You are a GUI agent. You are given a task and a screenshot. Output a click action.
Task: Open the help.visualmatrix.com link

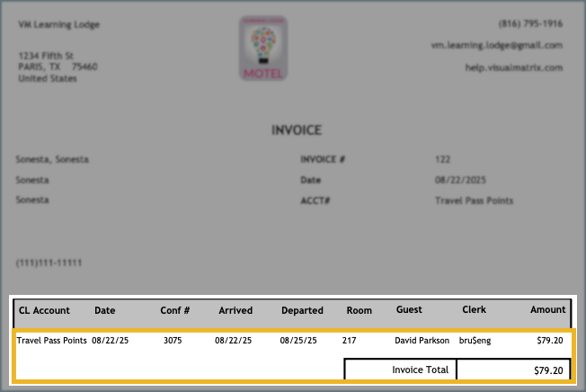513,67
